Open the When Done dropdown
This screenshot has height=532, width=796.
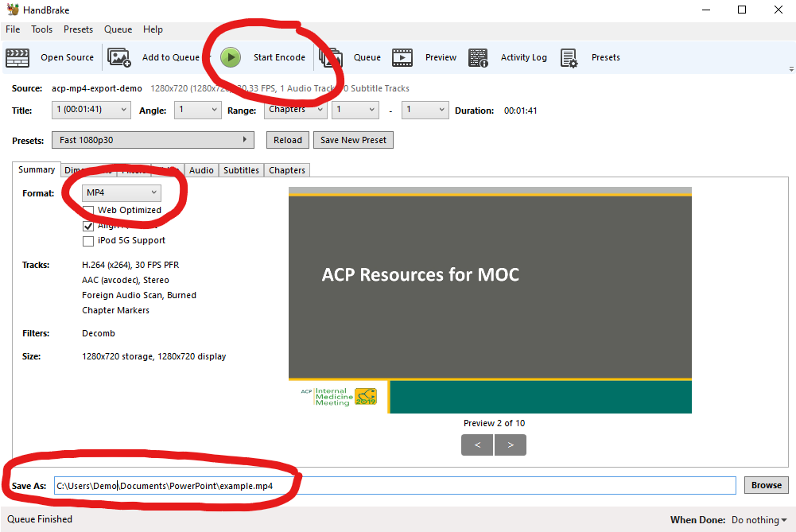[x=755, y=519]
